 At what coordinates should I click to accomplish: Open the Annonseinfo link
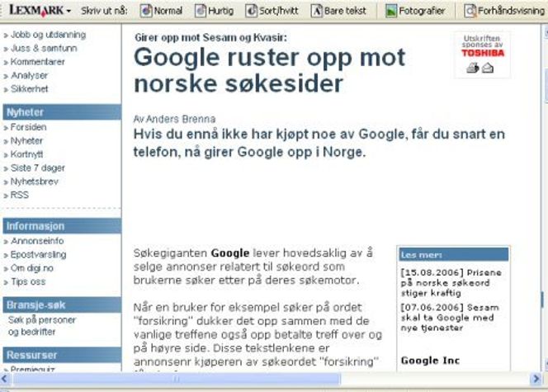[x=37, y=241]
